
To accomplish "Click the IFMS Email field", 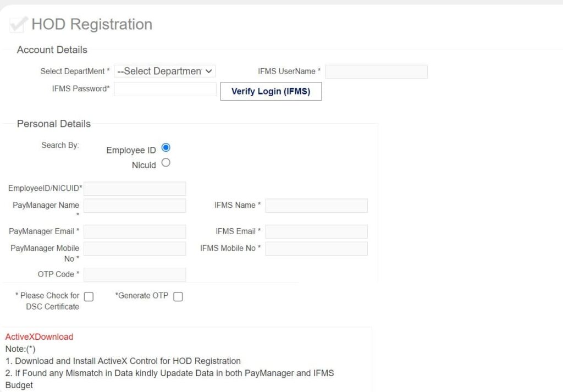I will click(316, 231).
